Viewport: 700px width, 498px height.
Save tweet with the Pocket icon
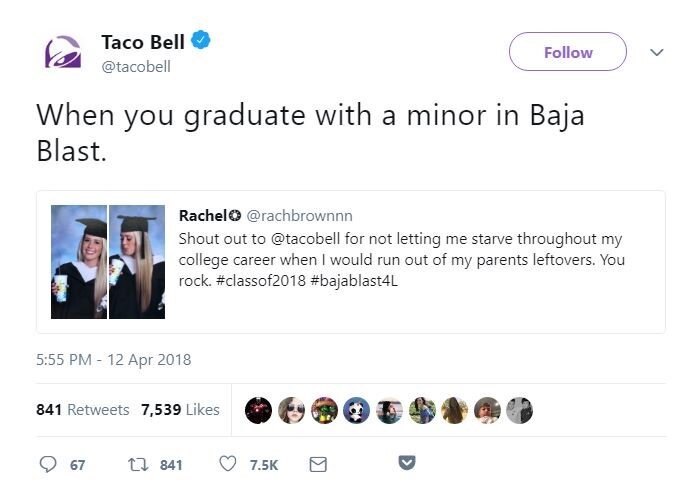(407, 463)
